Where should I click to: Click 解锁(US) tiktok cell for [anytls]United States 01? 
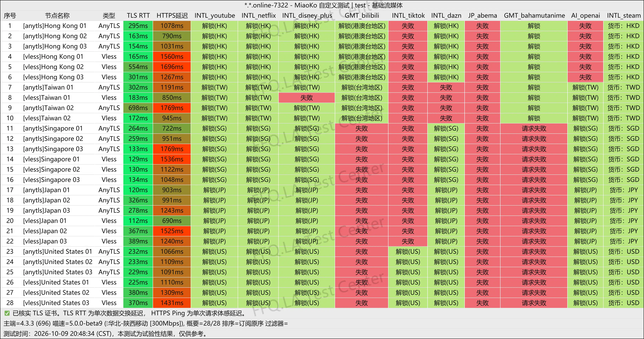[408, 252]
